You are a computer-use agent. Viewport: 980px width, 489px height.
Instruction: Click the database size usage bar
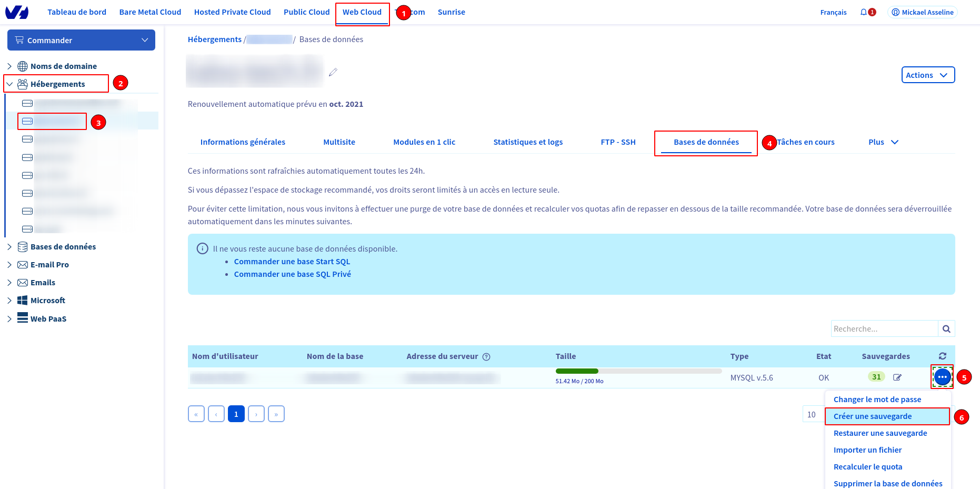(x=638, y=371)
